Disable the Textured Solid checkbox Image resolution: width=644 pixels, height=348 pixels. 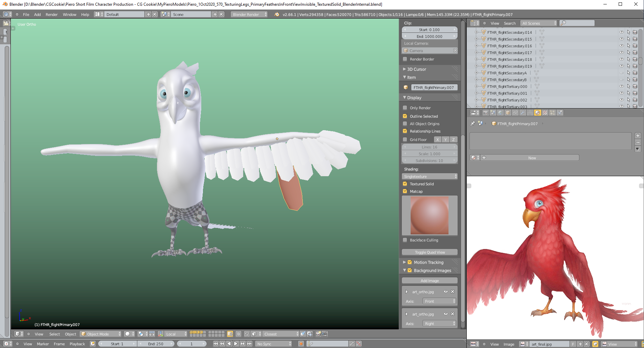pos(405,184)
